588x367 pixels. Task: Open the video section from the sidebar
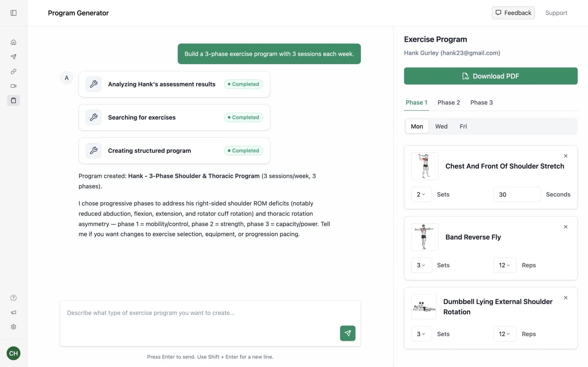(14, 86)
